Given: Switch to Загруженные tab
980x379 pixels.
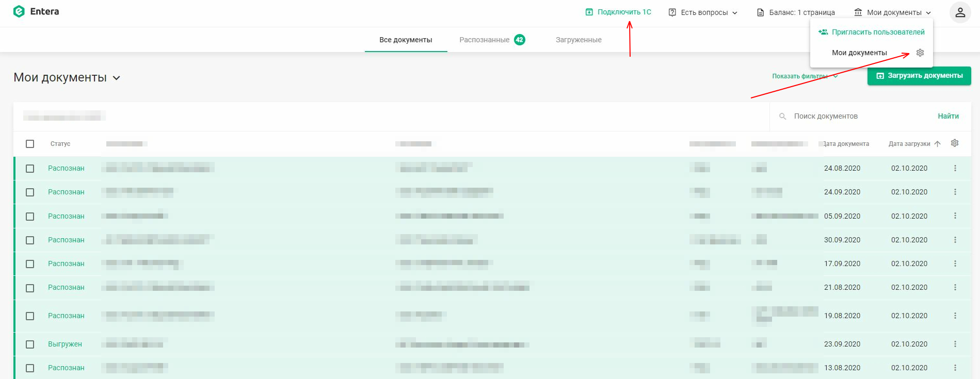Looking at the screenshot, I should coord(579,40).
